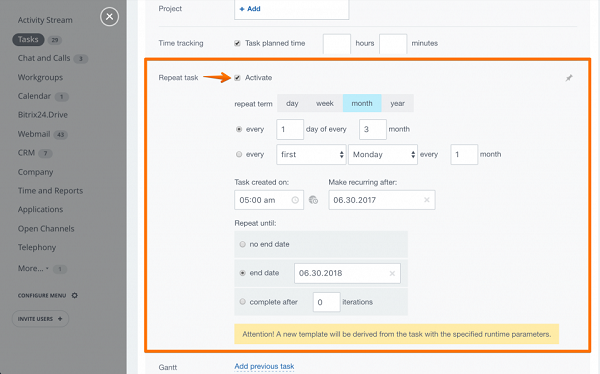The height and width of the screenshot is (374, 600).
Task: Choose the no end date option
Action: click(243, 244)
